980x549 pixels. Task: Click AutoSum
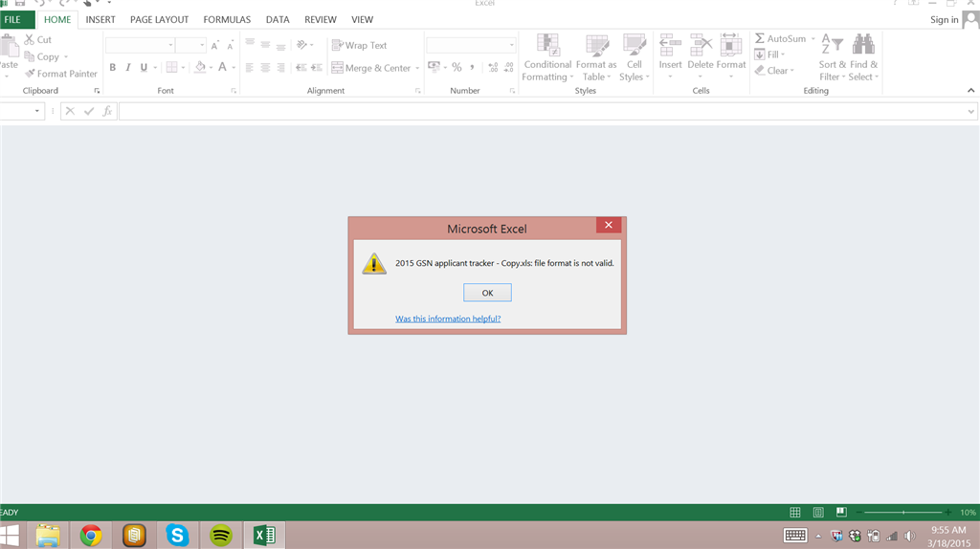(x=781, y=38)
